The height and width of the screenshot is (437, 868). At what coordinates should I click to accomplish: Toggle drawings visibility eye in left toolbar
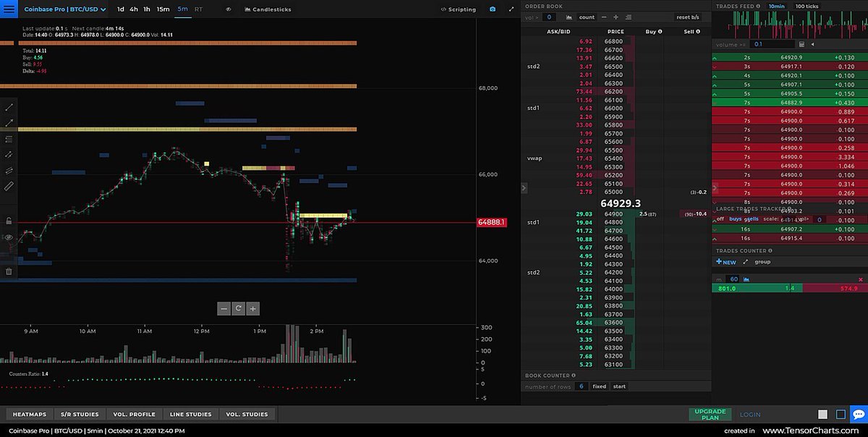[9, 237]
